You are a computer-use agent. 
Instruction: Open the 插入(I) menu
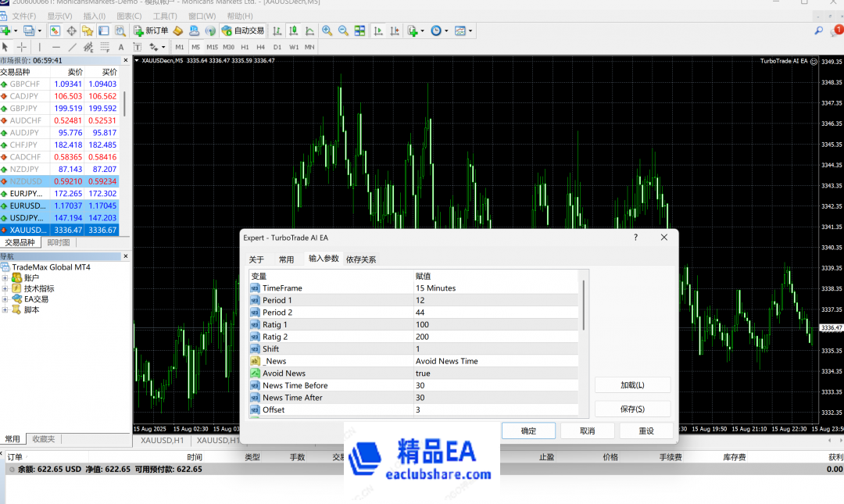pos(95,16)
